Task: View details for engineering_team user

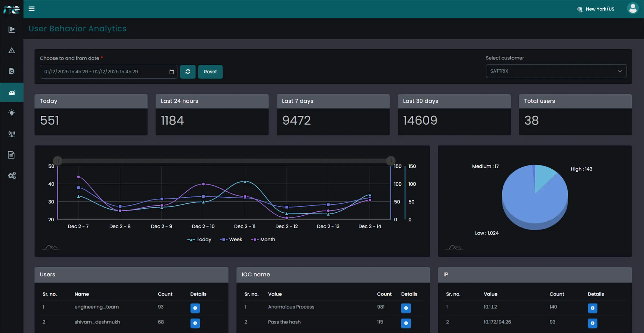Action: pos(195,308)
